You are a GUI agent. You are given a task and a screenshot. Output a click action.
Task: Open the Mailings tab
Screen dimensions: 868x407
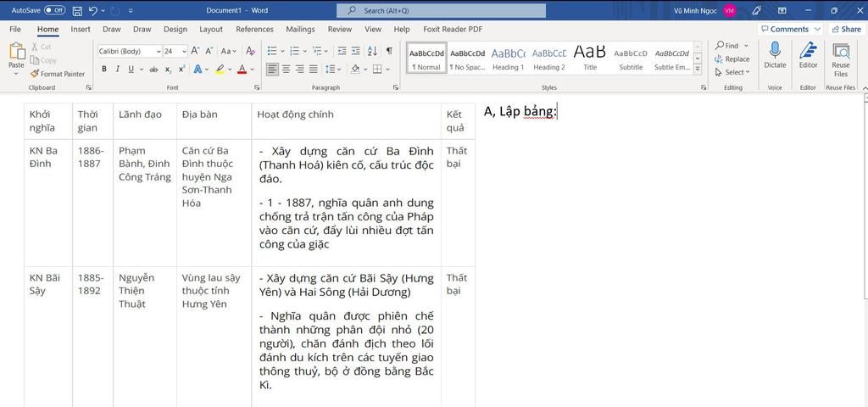[301, 30]
